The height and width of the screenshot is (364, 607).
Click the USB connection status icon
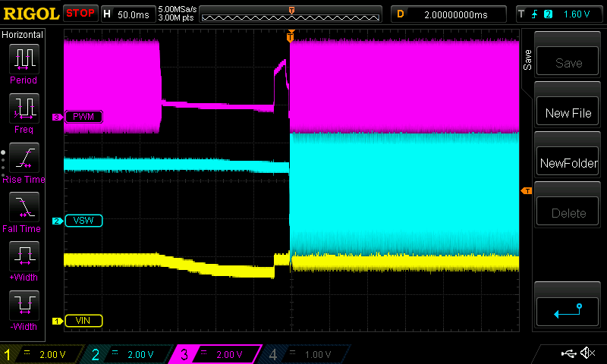[x=568, y=353]
